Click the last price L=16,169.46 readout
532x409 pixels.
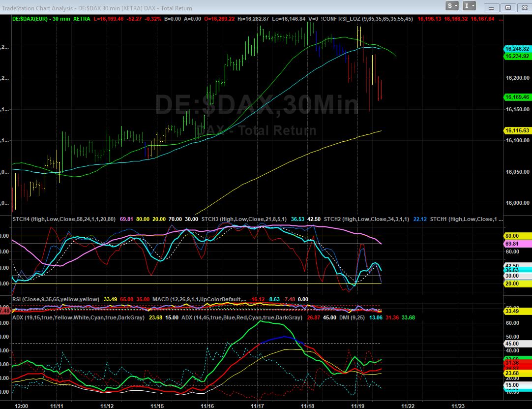[x=109, y=19]
